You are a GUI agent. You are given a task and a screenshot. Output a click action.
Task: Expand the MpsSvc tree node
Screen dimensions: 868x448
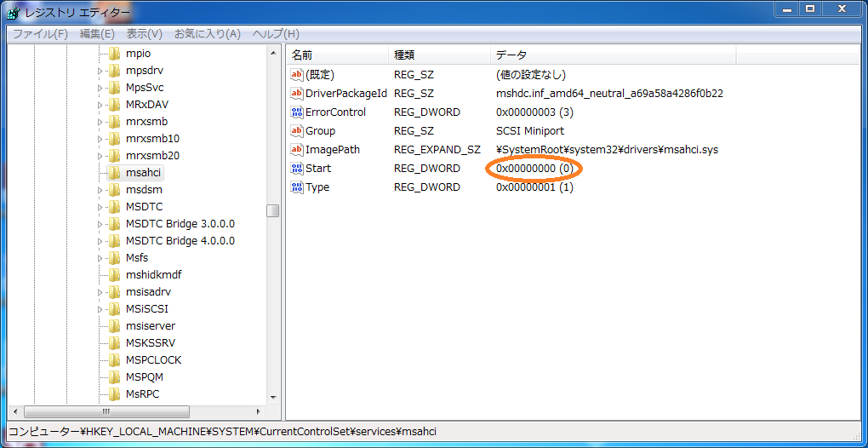pyautogui.click(x=100, y=88)
